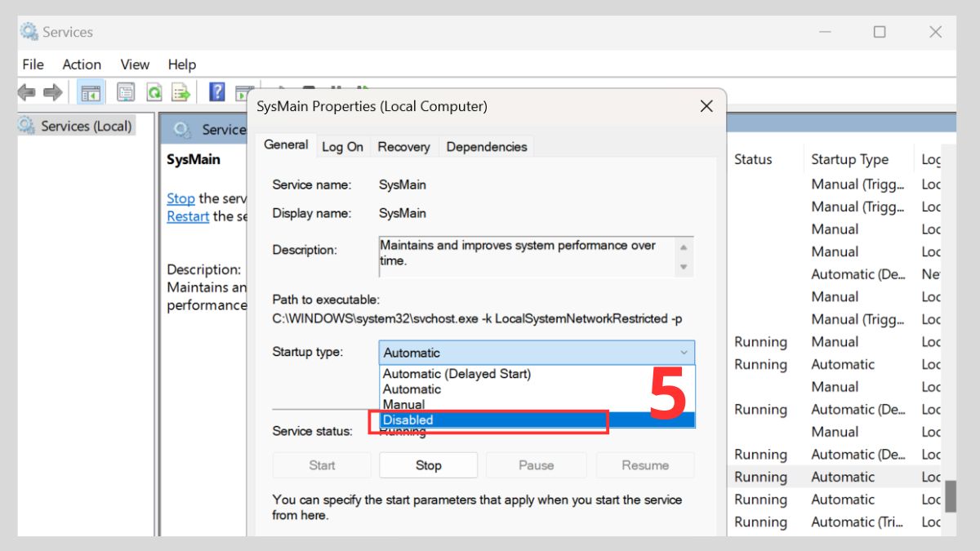This screenshot has height=551, width=980.
Task: Open the Help menu
Action: point(182,64)
